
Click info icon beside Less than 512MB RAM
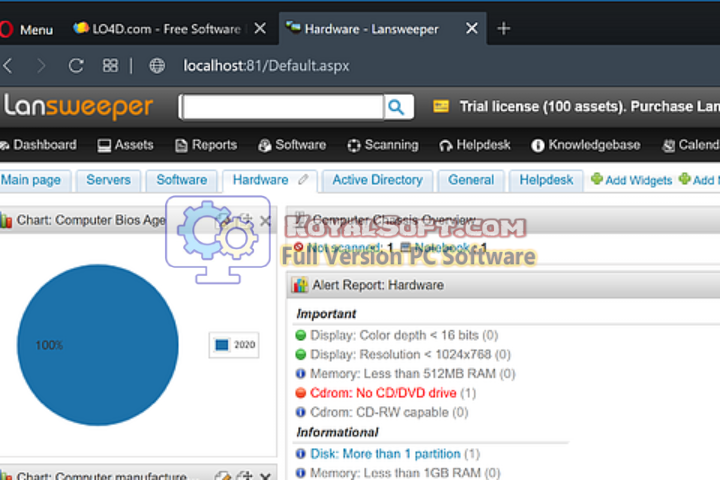pos(301,374)
